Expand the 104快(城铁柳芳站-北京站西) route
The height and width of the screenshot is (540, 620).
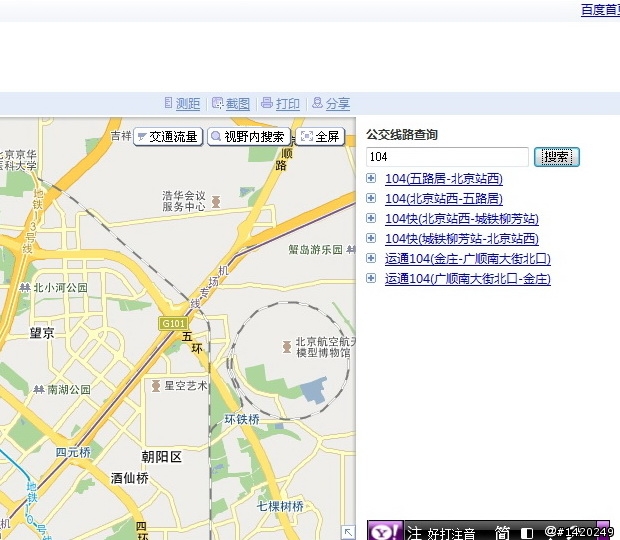click(x=371, y=238)
